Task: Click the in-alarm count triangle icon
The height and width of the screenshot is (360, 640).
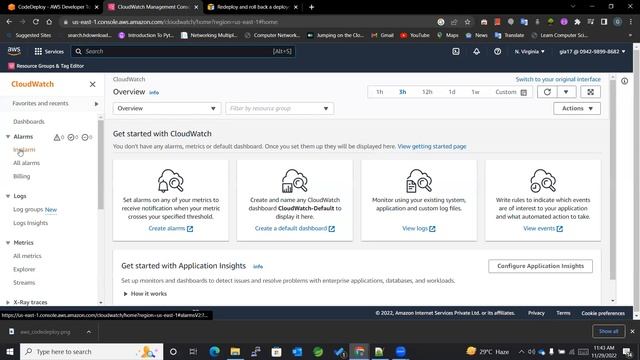Action: point(57,137)
